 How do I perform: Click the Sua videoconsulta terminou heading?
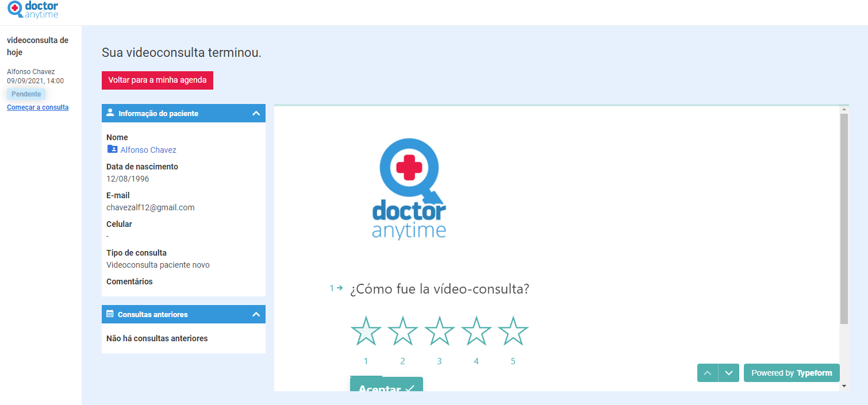click(182, 53)
